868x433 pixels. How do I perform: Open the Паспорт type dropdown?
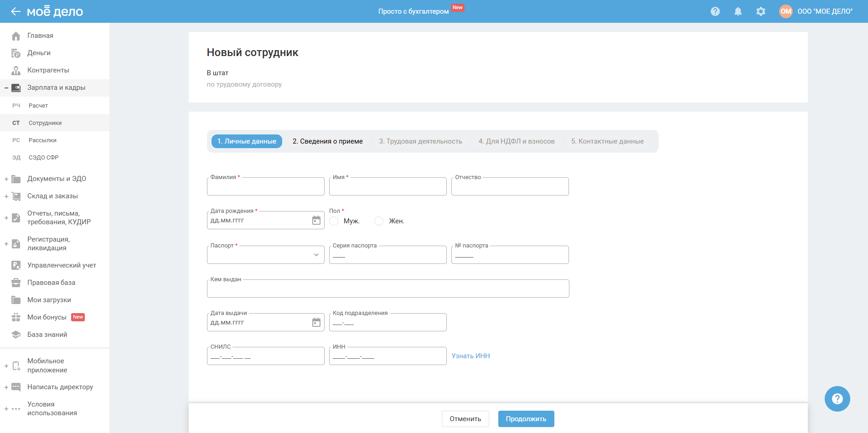(265, 255)
